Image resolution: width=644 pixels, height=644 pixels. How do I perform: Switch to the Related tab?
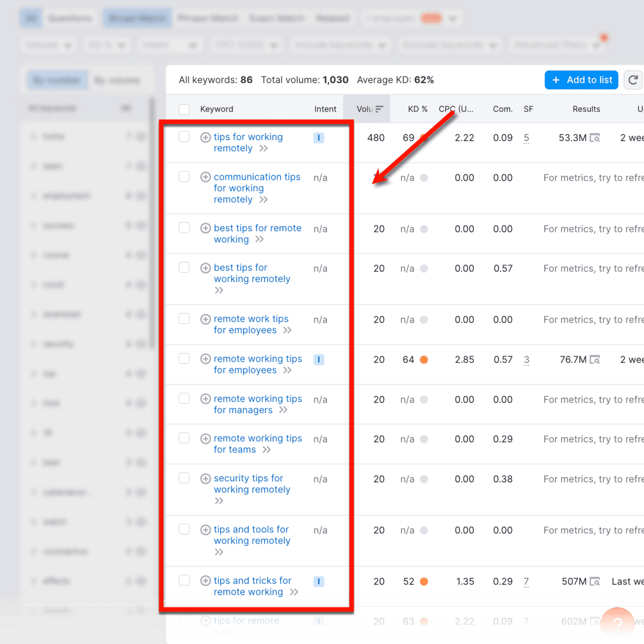(x=333, y=18)
